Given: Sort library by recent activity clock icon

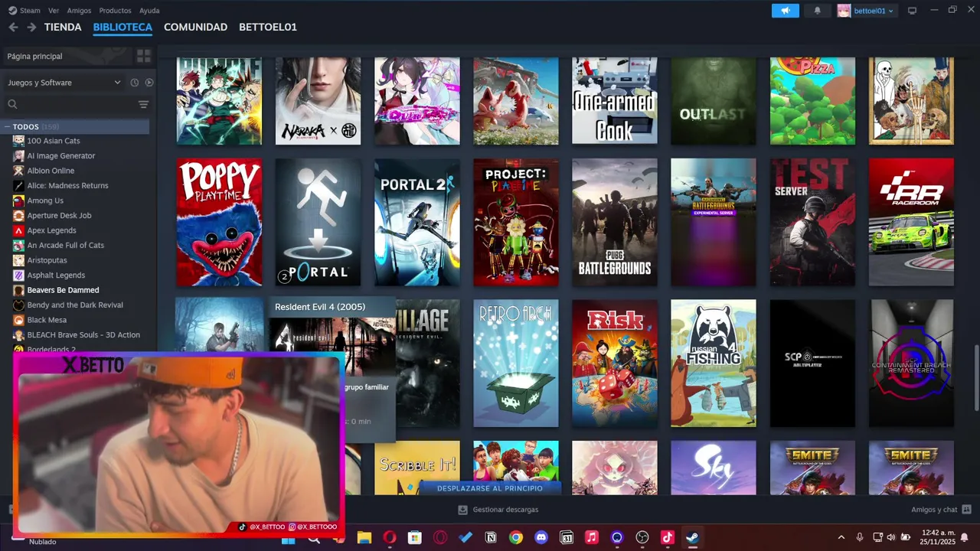Looking at the screenshot, I should point(134,83).
